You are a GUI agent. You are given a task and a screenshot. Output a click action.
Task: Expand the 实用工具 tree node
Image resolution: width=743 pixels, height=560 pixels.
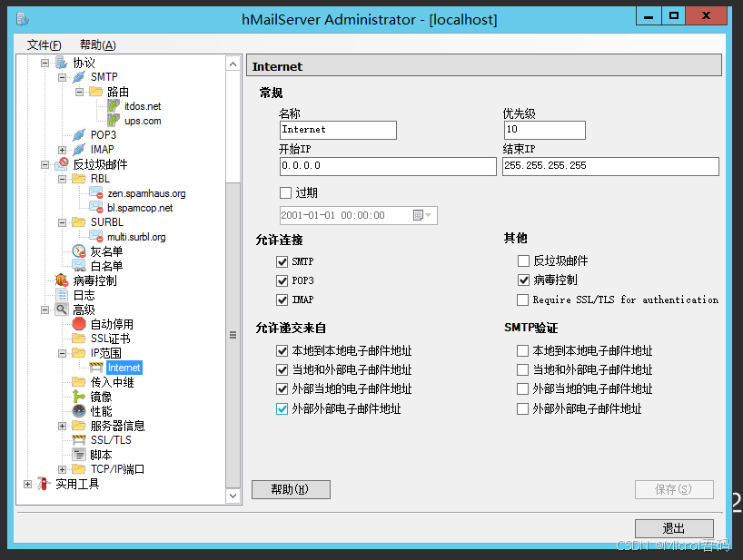(27, 484)
